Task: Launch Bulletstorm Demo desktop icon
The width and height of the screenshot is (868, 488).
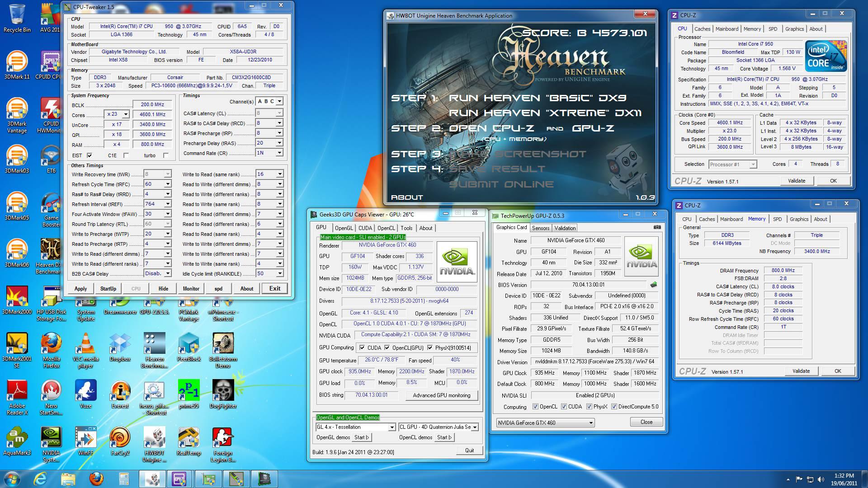Action: click(223, 350)
